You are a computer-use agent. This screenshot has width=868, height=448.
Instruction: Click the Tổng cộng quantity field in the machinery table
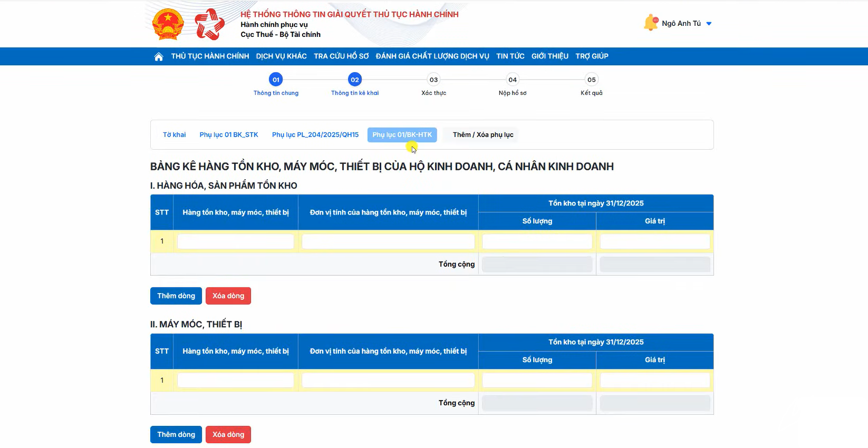[537, 403]
